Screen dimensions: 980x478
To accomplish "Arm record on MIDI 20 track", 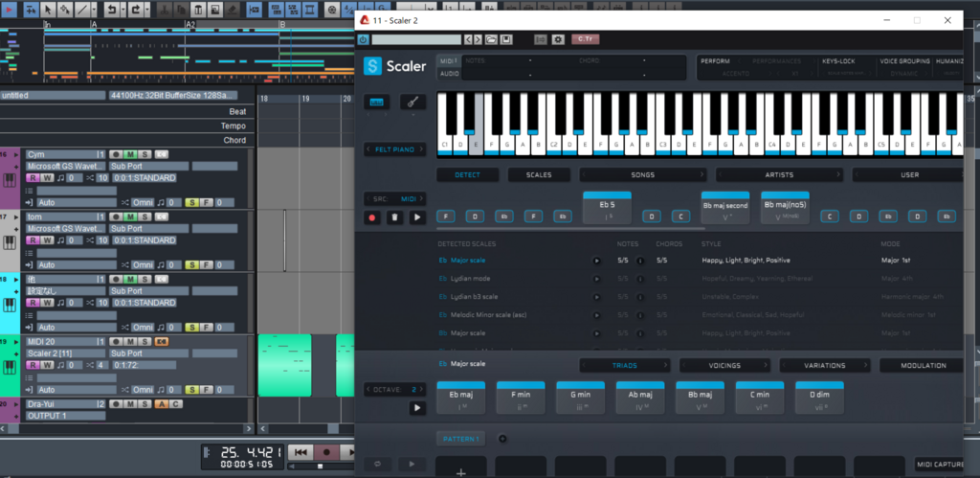I will [x=116, y=342].
